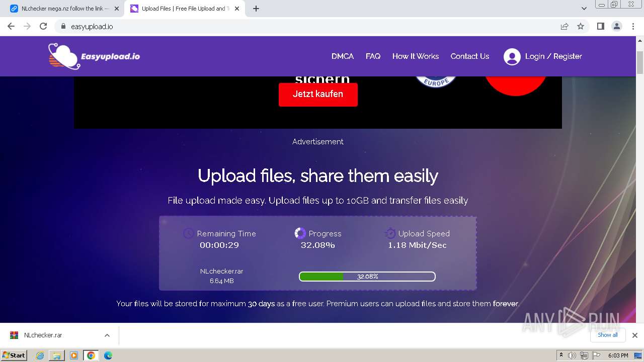Click the green upload progress bar
The width and height of the screenshot is (644, 362).
(x=367, y=277)
